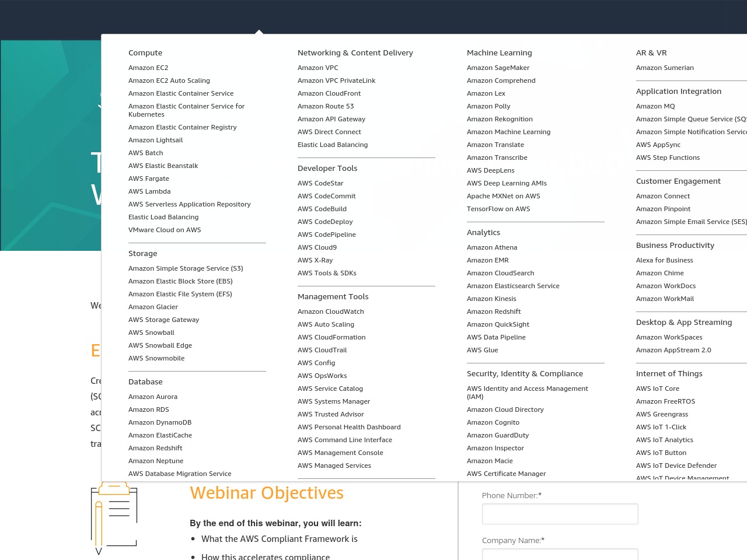747x560 pixels.
Task: Choose AWS Elastic Beanstalk
Action: tap(163, 166)
